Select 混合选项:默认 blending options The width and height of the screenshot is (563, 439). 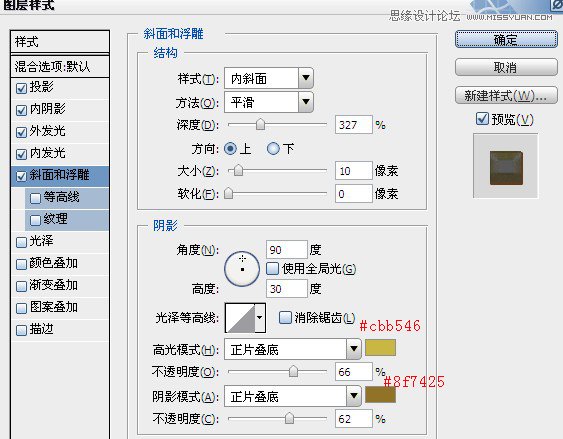60,66
